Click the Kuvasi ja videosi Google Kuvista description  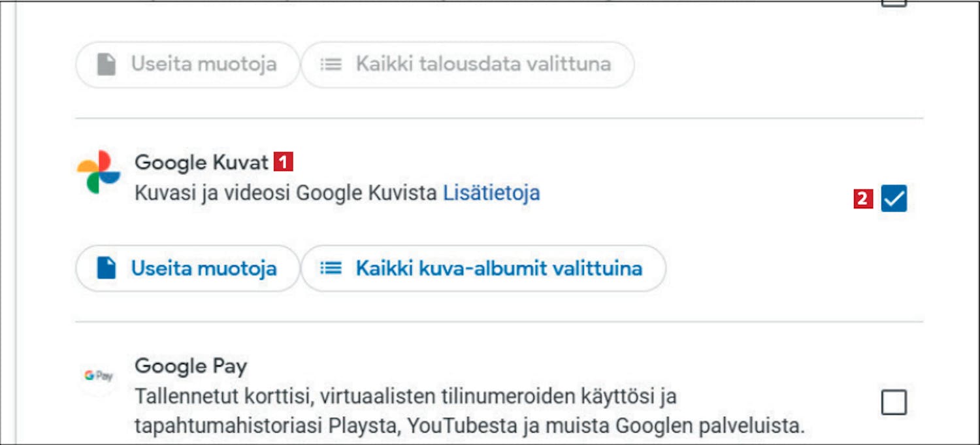tap(286, 193)
